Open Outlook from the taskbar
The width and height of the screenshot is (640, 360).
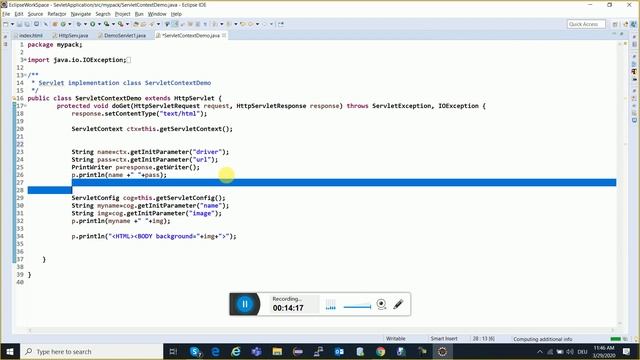point(339,351)
